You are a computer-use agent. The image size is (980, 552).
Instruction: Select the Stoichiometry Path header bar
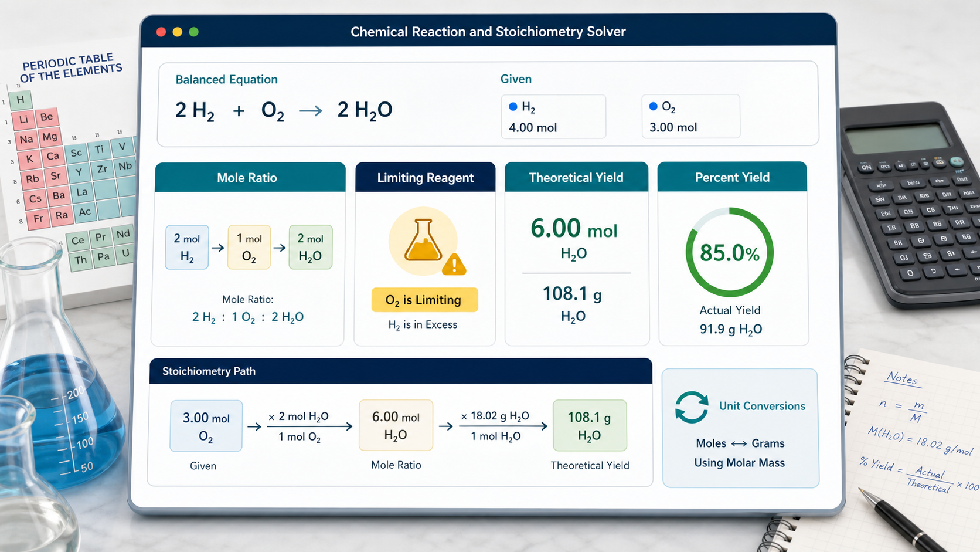pos(401,371)
